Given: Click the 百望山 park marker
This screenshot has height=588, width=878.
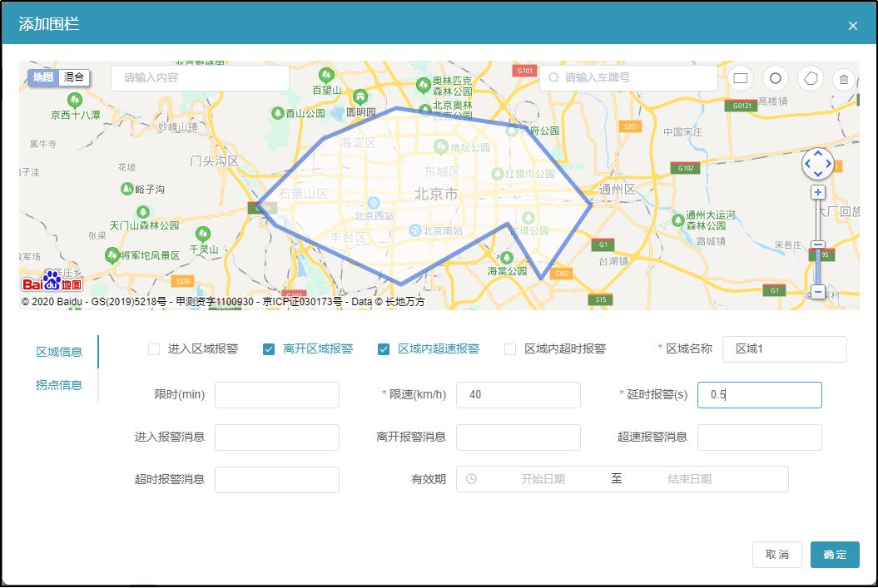Looking at the screenshot, I should [x=326, y=75].
